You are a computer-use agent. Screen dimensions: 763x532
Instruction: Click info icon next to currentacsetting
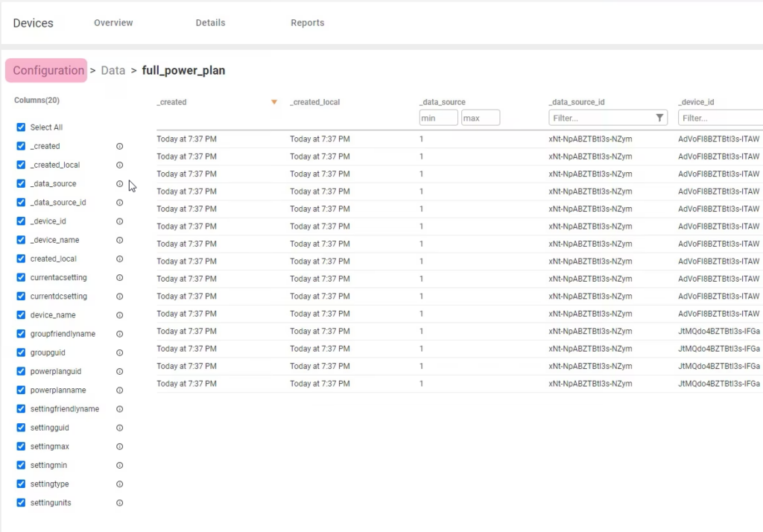[x=119, y=278]
